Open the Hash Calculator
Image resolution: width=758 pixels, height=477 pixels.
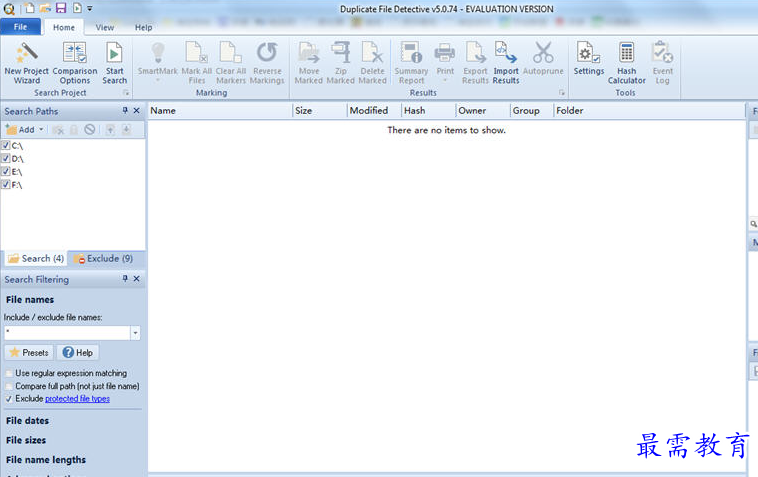tap(627, 63)
